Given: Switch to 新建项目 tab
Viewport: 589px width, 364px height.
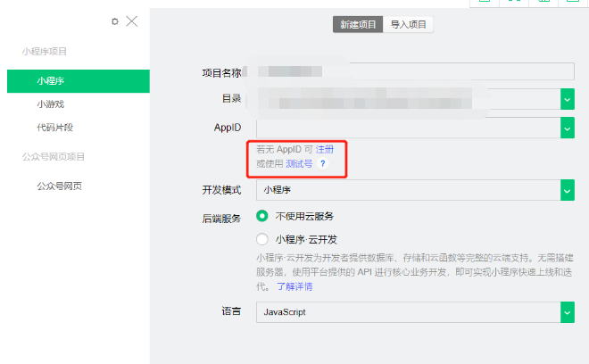Looking at the screenshot, I should click(358, 25).
